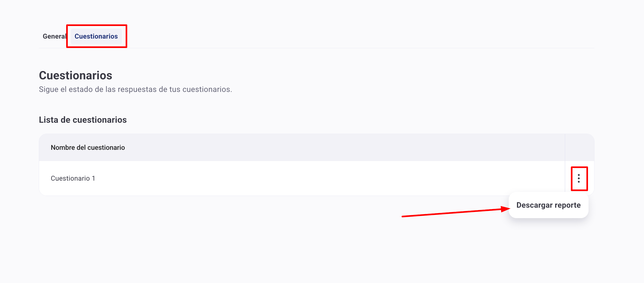Click the number 1 in Cuestionario 1

click(93, 178)
